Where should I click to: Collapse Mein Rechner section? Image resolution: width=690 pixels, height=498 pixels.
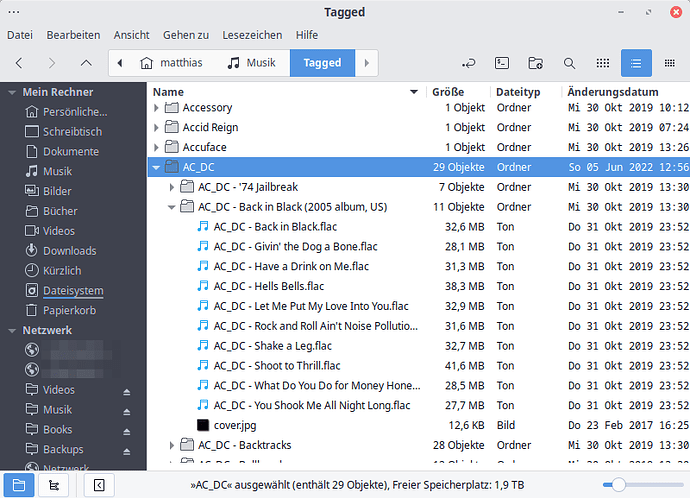click(12, 92)
